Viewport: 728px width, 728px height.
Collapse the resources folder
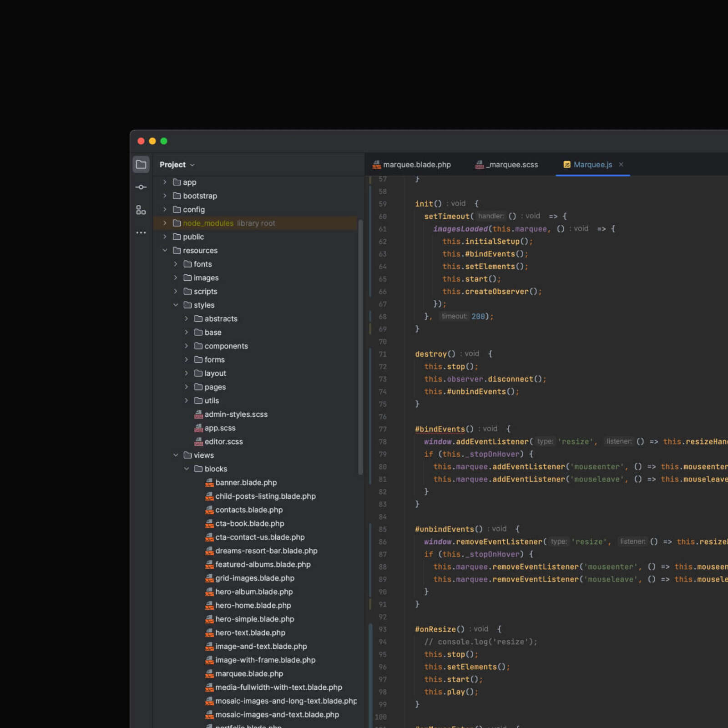[165, 250]
